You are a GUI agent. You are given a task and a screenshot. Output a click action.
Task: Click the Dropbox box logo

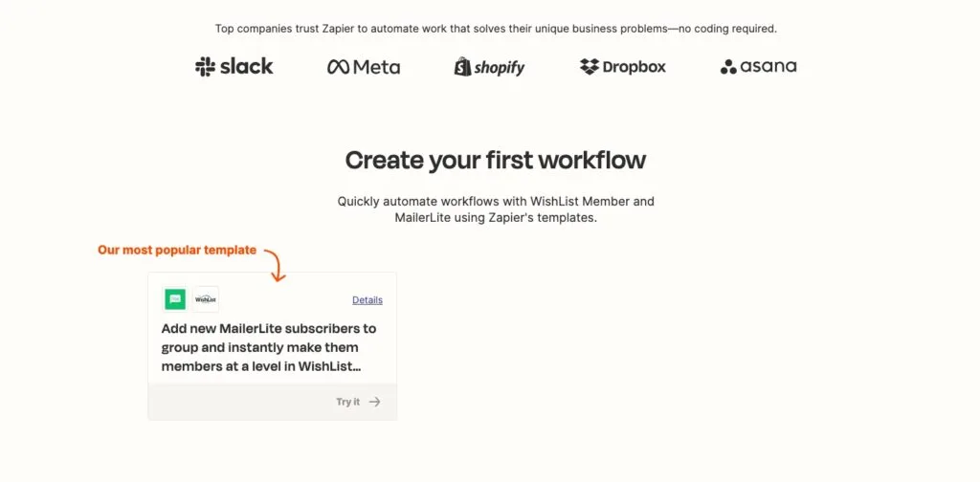(590, 67)
